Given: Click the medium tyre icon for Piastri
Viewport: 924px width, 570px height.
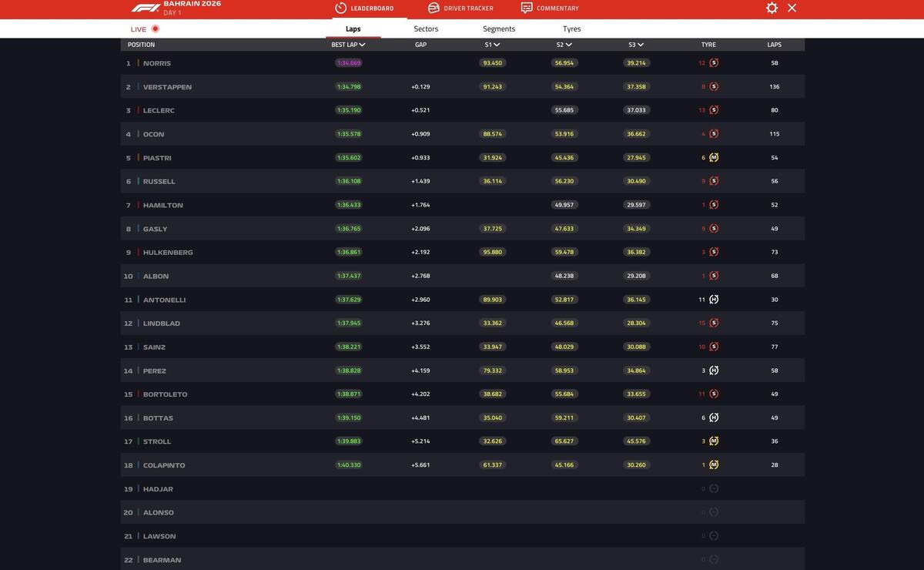Looking at the screenshot, I should coord(714,158).
